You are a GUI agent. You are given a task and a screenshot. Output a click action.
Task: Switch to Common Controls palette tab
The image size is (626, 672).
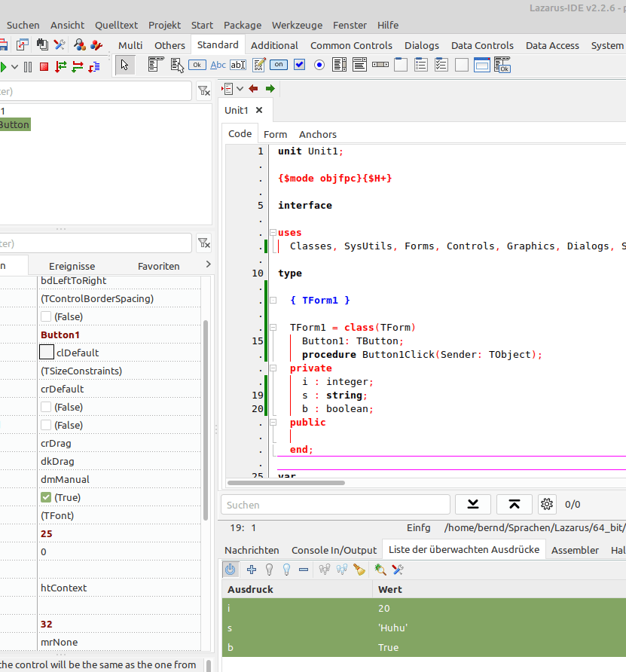(x=351, y=45)
